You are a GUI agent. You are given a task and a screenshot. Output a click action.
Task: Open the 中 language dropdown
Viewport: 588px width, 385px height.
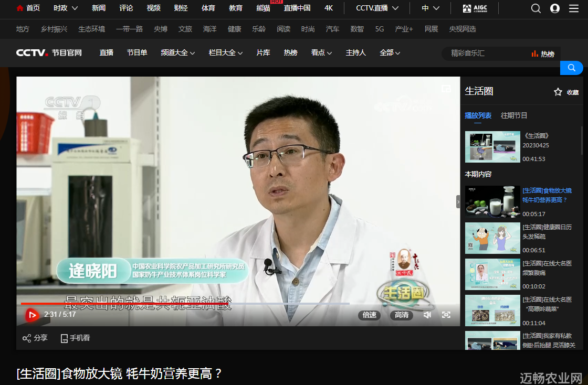430,8
